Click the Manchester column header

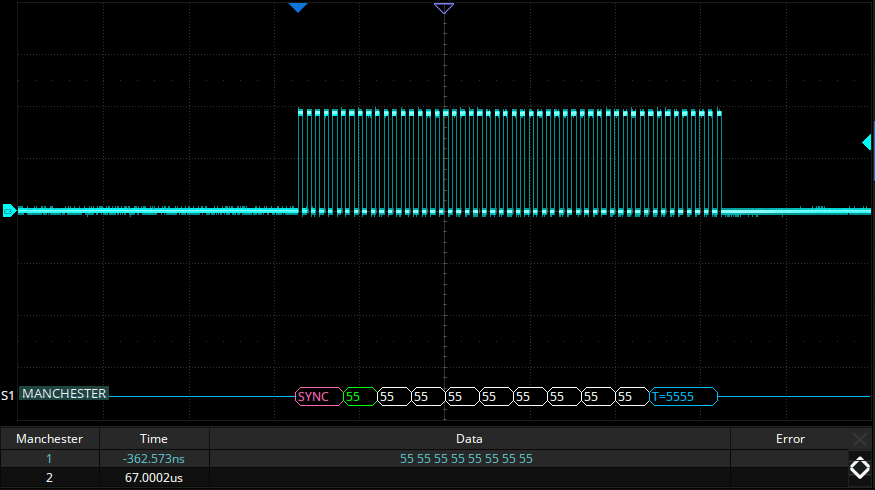49,439
